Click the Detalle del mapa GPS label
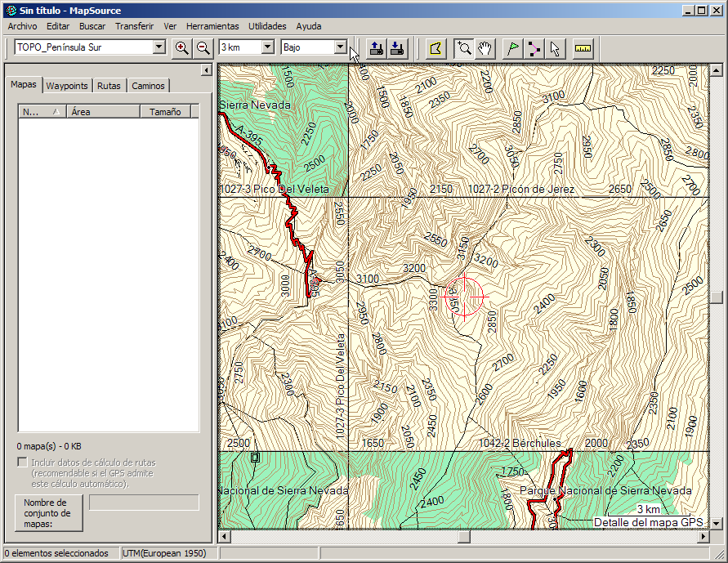Viewport: 728px width, 563px height. 649,523
